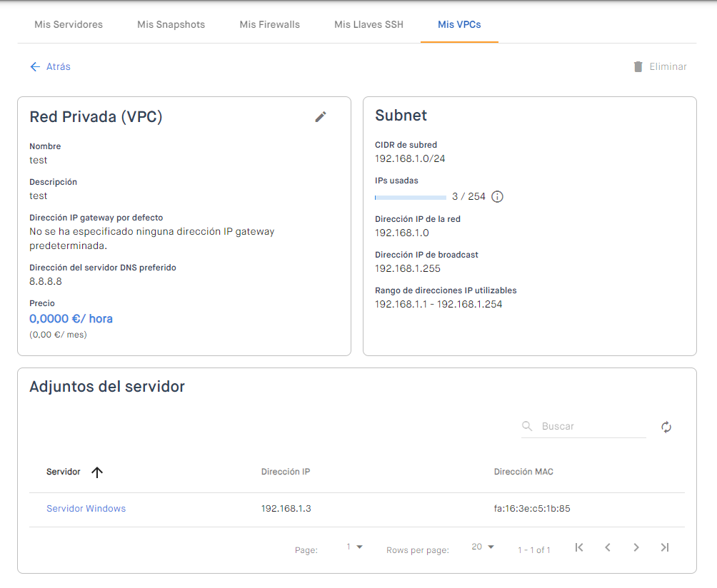
Task: Go back using Atrás link
Action: coord(50,66)
